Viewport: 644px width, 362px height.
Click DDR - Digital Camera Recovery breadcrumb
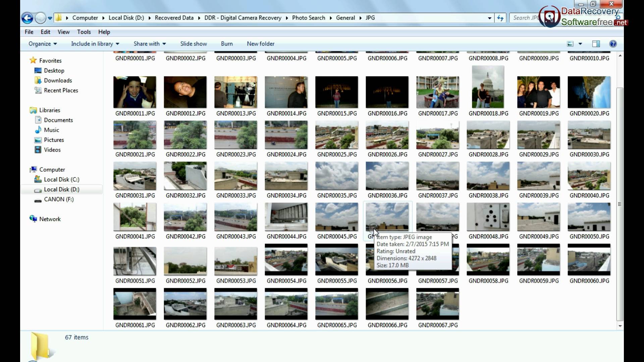point(243,18)
